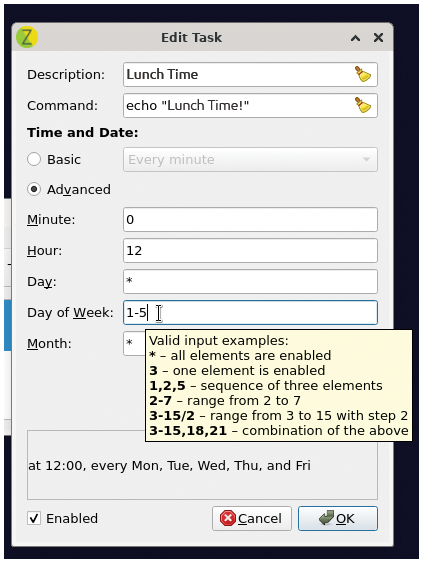Uncheck the Enabled checkbox
Image resolution: width=423 pixels, height=563 pixels.
pyautogui.click(x=34, y=518)
